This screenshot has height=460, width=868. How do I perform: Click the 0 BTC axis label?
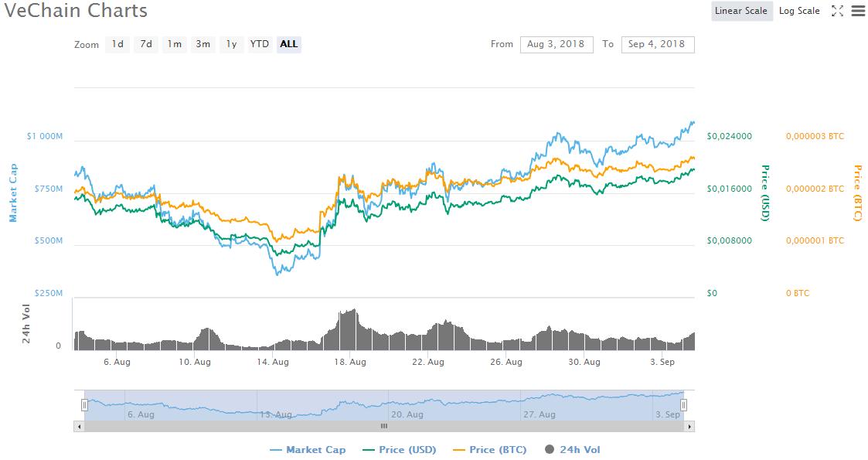(x=798, y=293)
